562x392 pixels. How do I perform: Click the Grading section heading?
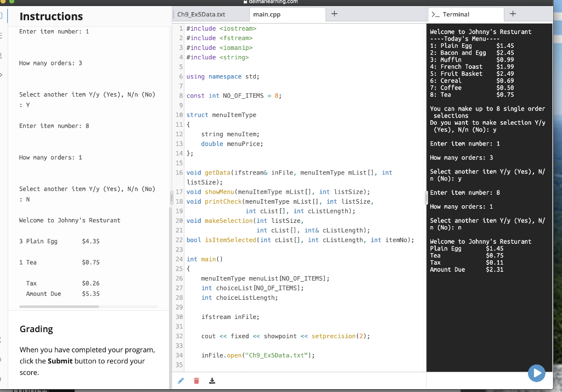(x=36, y=329)
